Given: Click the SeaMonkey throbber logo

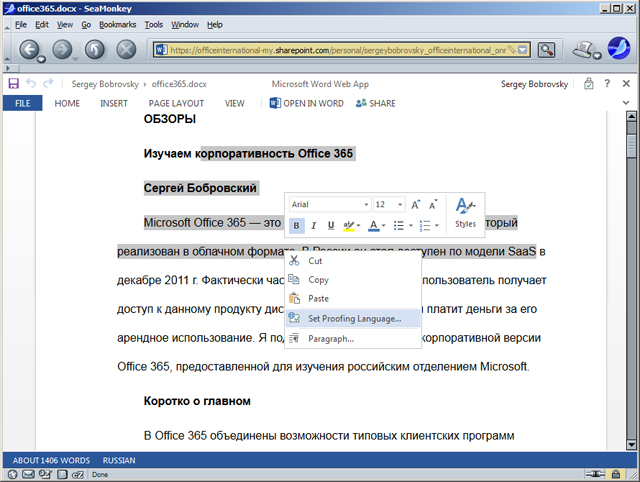Looking at the screenshot, I should point(619,48).
